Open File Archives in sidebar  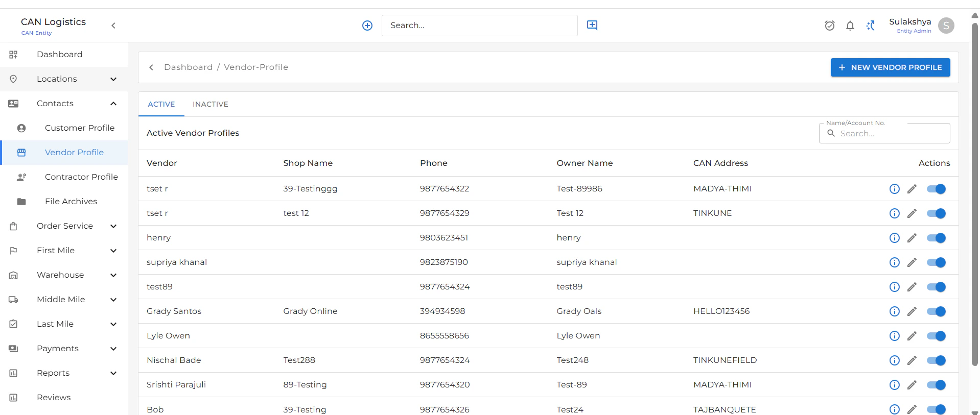(x=65, y=202)
